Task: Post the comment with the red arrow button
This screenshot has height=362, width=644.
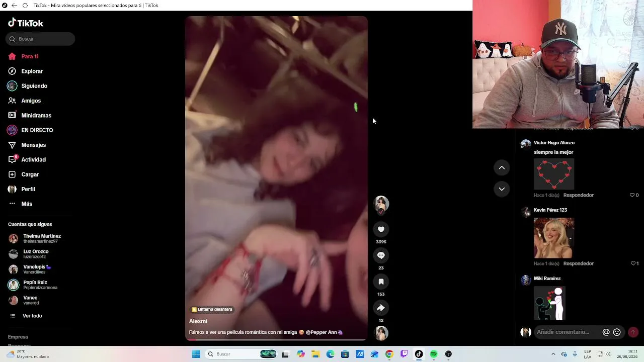Action: [633, 332]
